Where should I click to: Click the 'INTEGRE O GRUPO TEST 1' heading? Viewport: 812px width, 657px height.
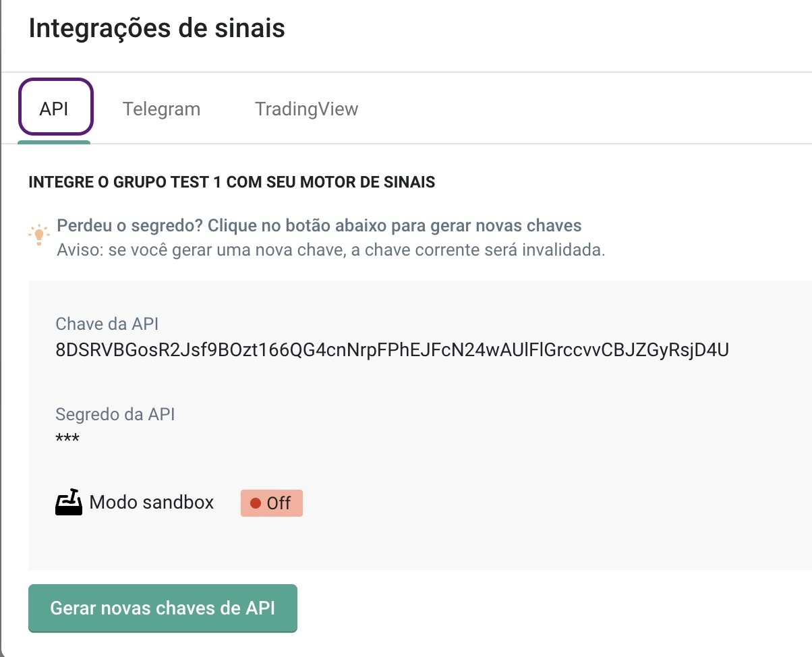(x=231, y=182)
